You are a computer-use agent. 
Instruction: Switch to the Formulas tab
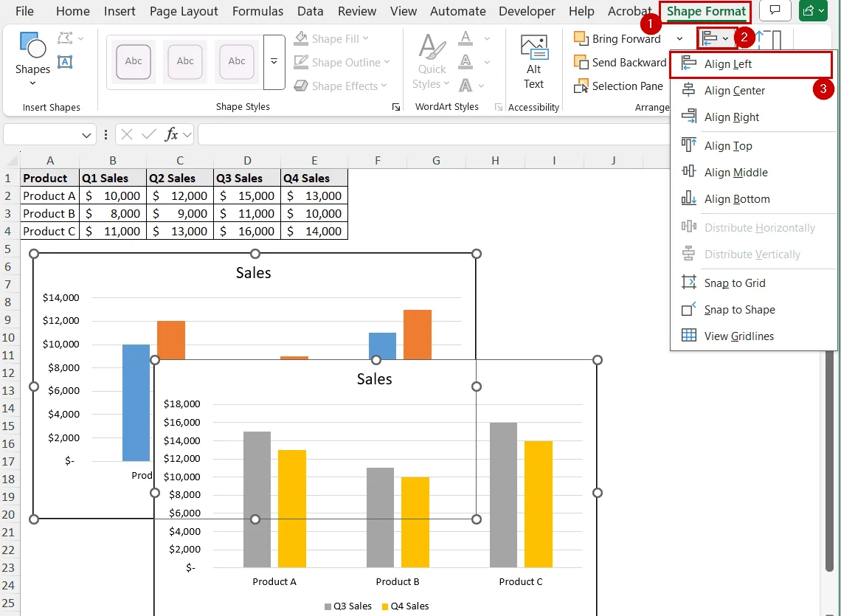point(258,11)
